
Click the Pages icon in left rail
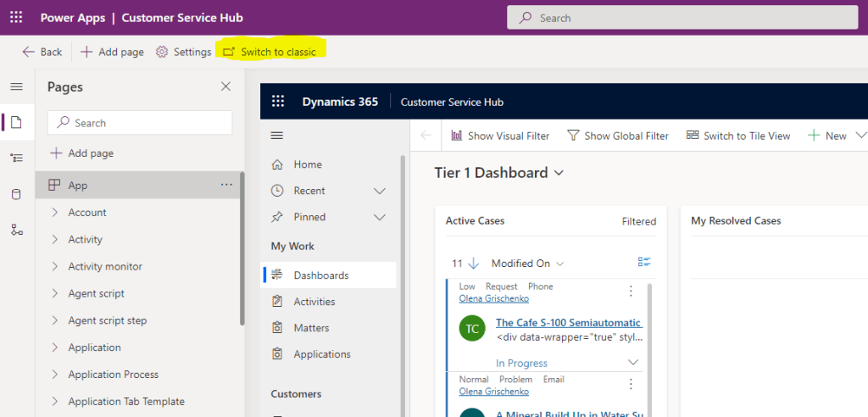coord(16,122)
